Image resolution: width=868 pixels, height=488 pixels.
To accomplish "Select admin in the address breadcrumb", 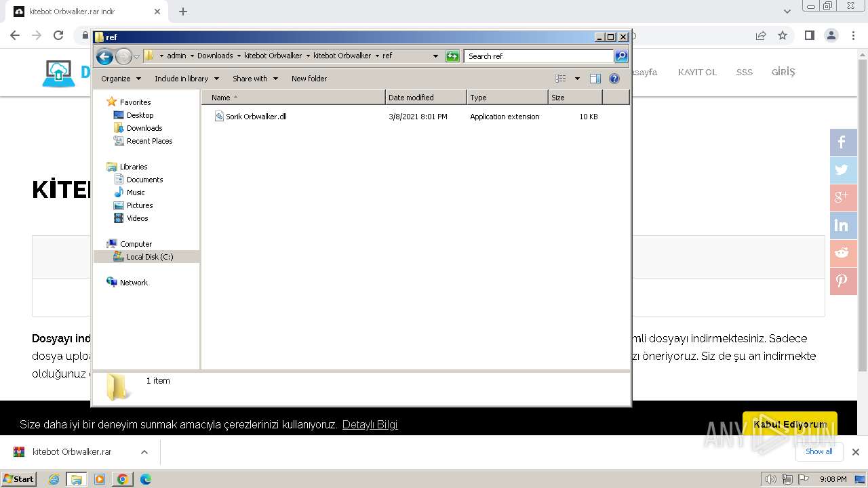I will click(176, 56).
